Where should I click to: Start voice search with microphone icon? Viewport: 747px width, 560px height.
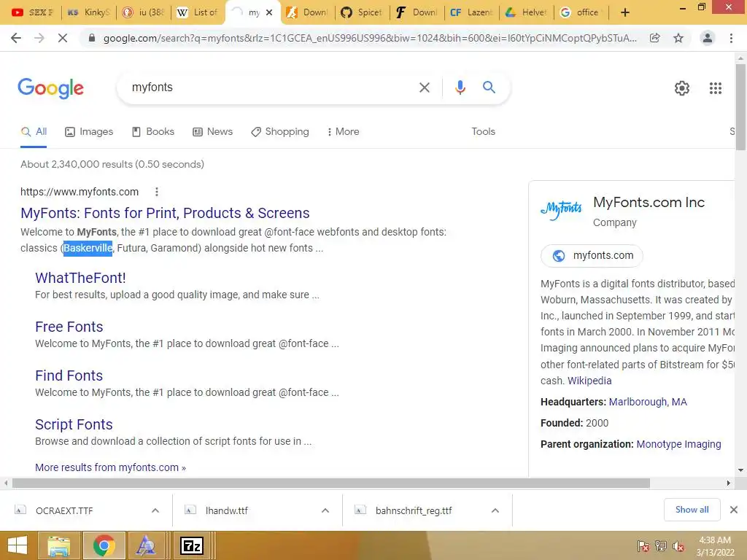tap(460, 87)
